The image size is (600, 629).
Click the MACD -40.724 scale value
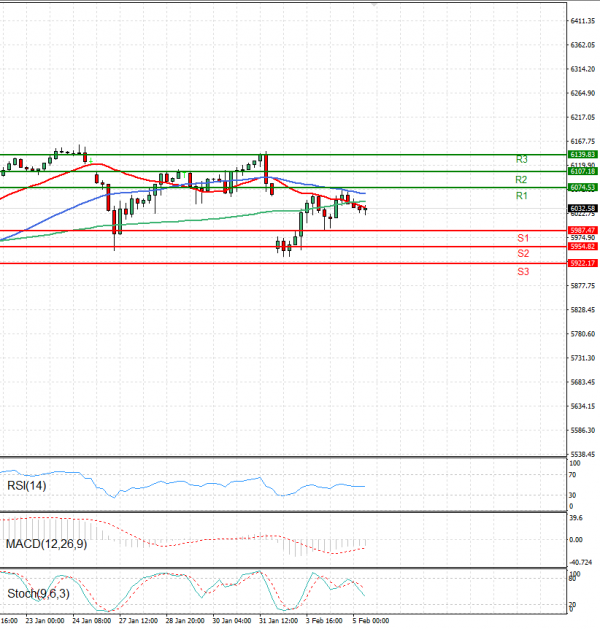click(x=580, y=562)
